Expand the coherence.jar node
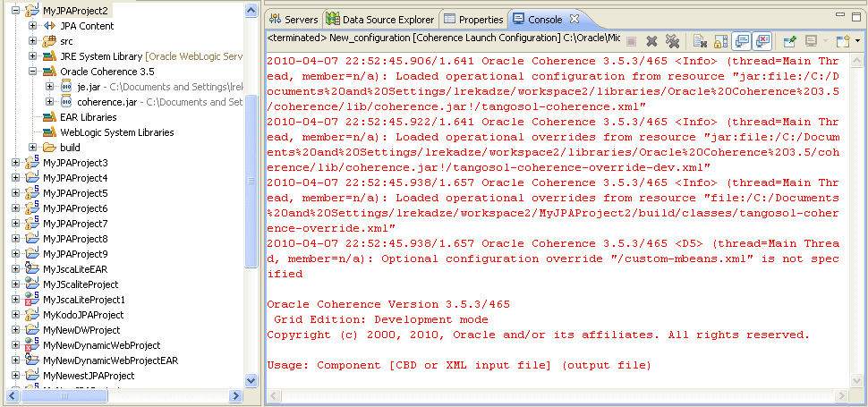The image size is (868, 407). click(x=50, y=102)
